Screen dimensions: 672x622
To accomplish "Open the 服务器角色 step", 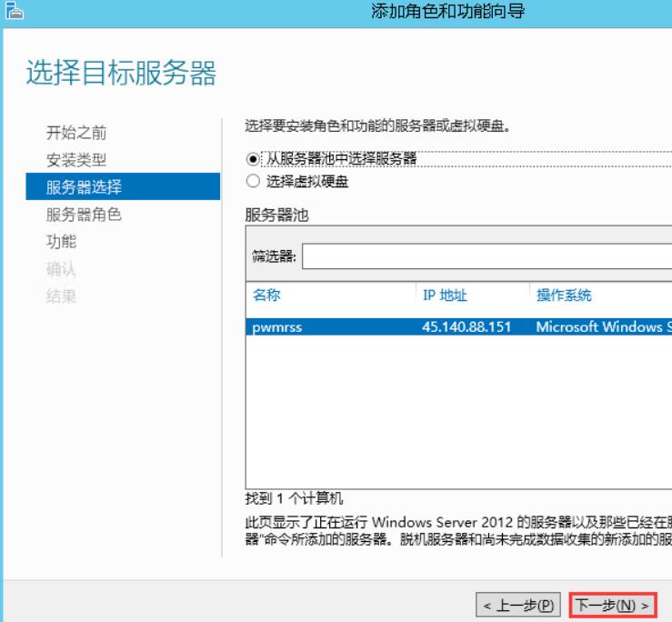I will 84,215.
